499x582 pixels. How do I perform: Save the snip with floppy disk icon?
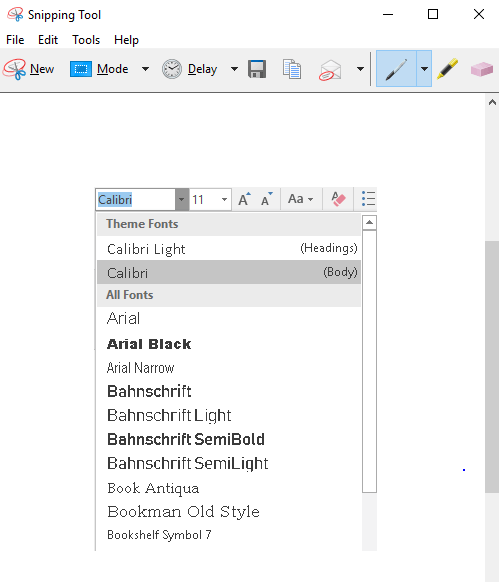pos(257,69)
